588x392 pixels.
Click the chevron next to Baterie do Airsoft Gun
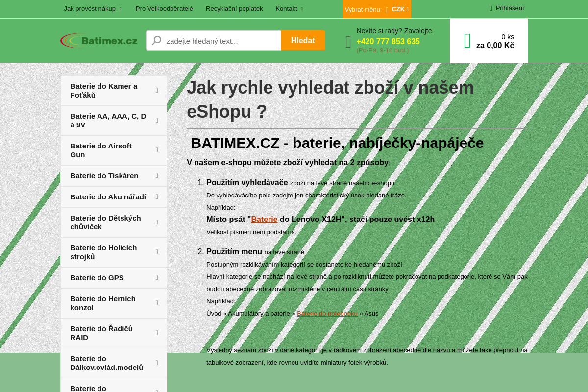157,150
